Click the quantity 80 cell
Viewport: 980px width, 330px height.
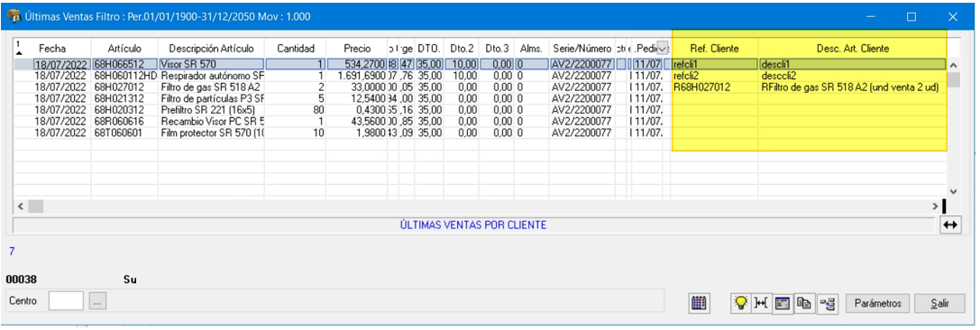point(295,109)
